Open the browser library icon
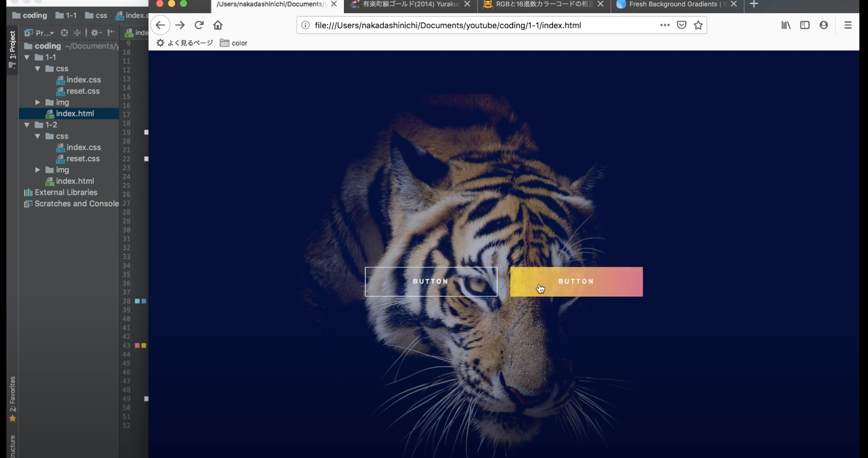Image resolution: width=868 pixels, height=458 pixels. [x=785, y=25]
